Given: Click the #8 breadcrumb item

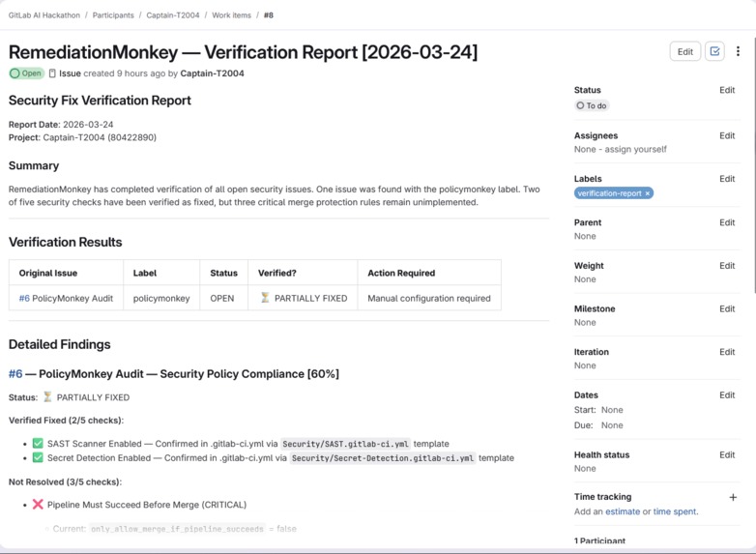Looking at the screenshot, I should [269, 15].
